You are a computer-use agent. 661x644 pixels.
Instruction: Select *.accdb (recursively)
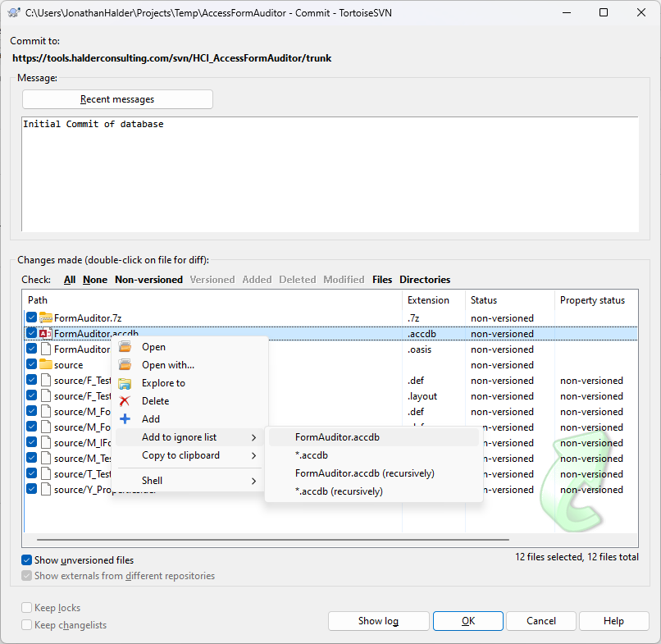pyautogui.click(x=373, y=491)
